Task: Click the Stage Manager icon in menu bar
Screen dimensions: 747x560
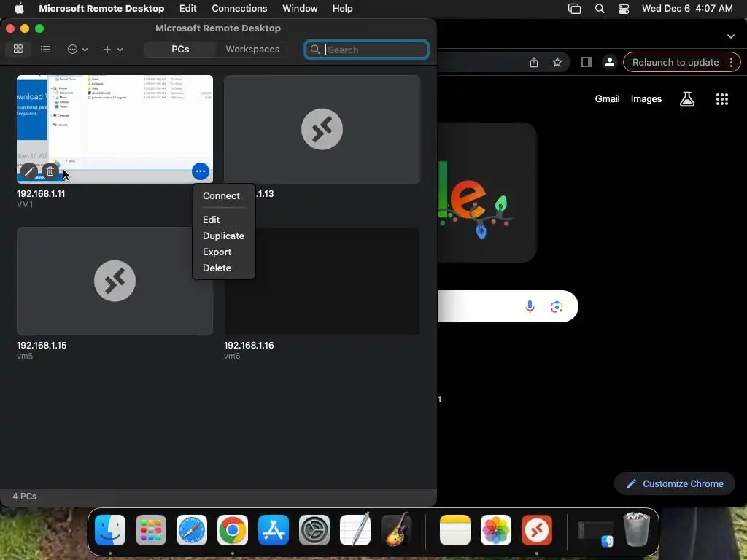Action: 575,9
